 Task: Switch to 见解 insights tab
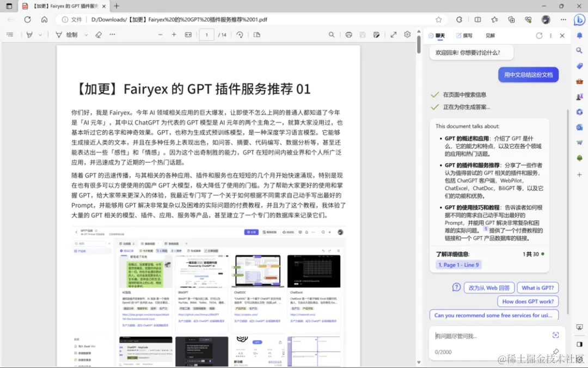490,35
